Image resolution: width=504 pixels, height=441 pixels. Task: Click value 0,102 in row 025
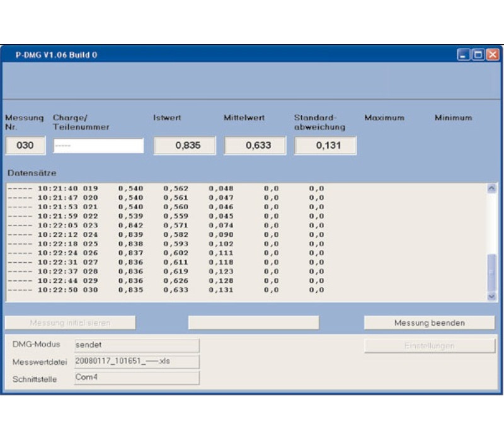[221, 244]
